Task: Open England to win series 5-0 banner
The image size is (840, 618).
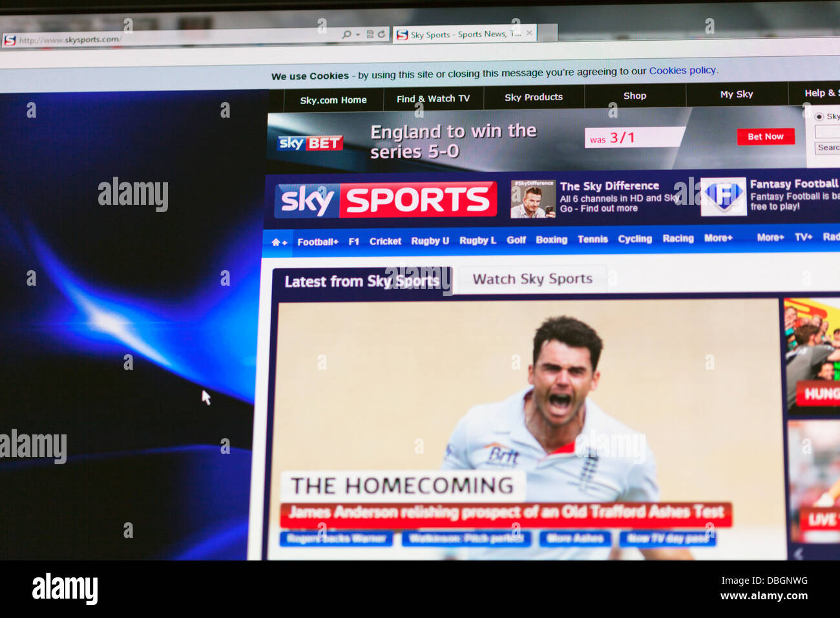Action: click(454, 141)
